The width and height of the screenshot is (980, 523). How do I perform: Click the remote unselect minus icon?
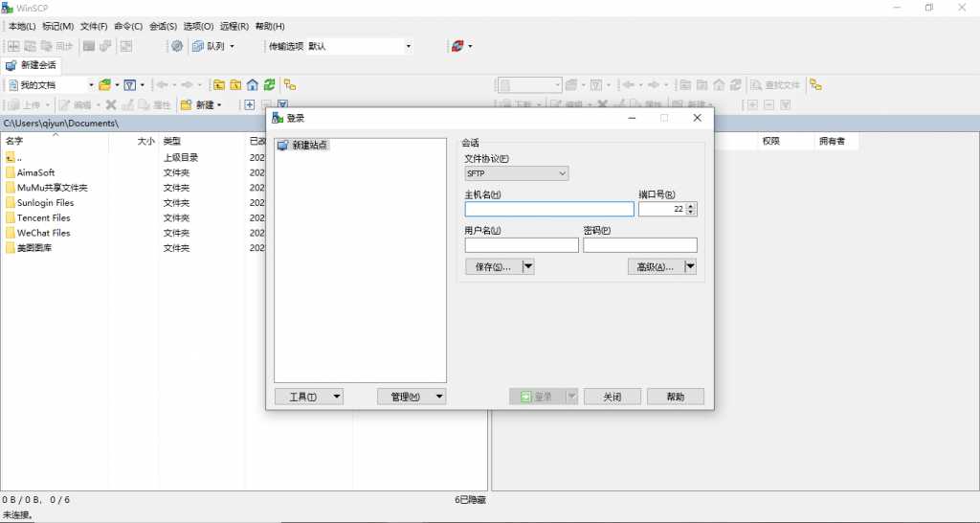[x=769, y=105]
